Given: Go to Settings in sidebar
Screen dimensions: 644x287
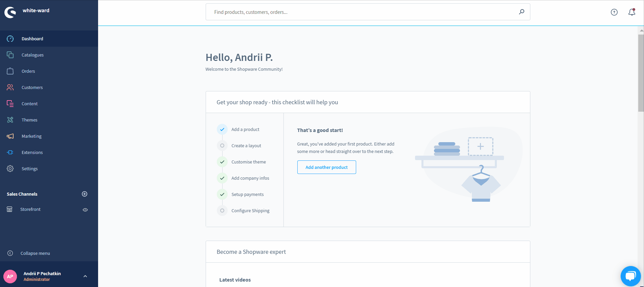Looking at the screenshot, I should coord(29,169).
